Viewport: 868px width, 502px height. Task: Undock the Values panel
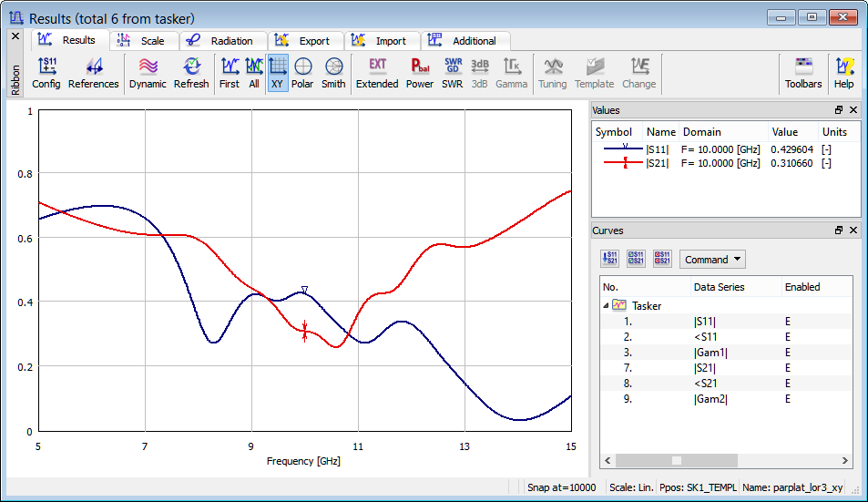[x=839, y=110]
